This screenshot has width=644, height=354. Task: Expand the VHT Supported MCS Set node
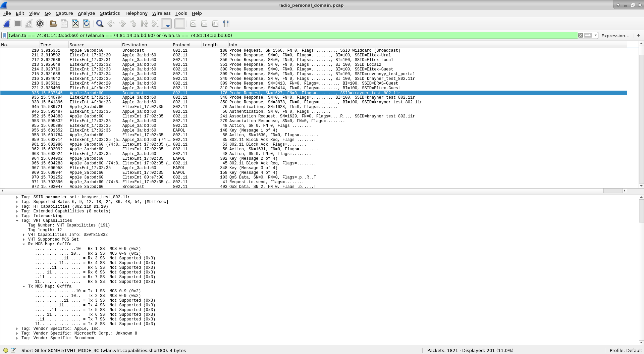tap(24, 240)
